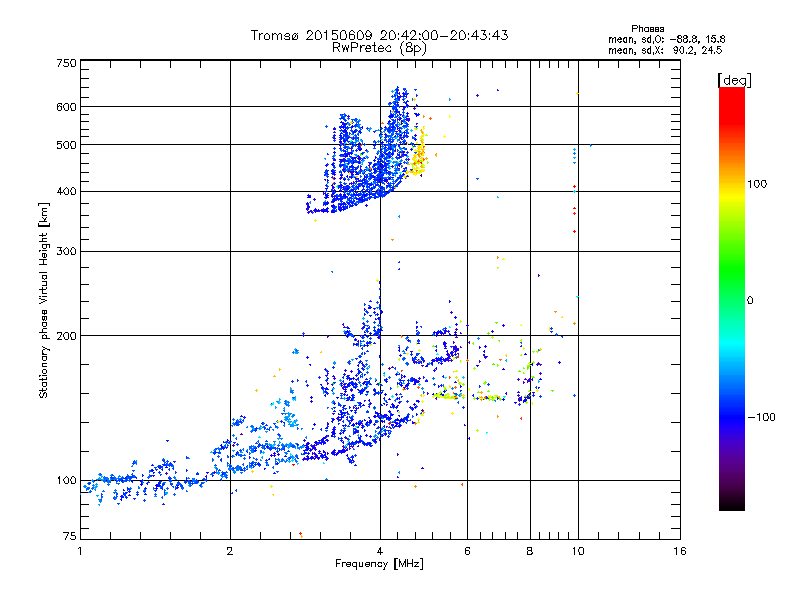The image size is (800, 600).
Task: Click the 'Phases' header label
Action: click(x=647, y=29)
